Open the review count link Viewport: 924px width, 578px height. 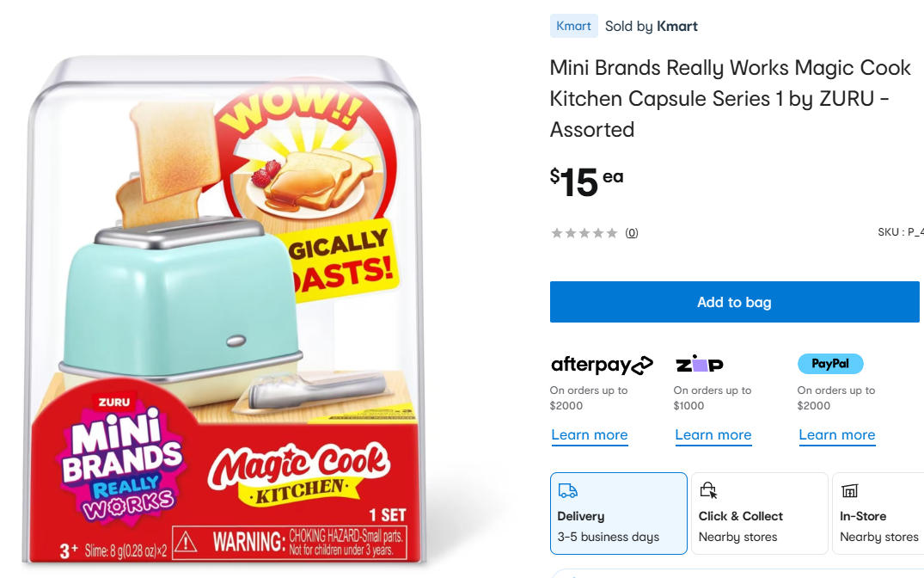pyautogui.click(x=631, y=232)
